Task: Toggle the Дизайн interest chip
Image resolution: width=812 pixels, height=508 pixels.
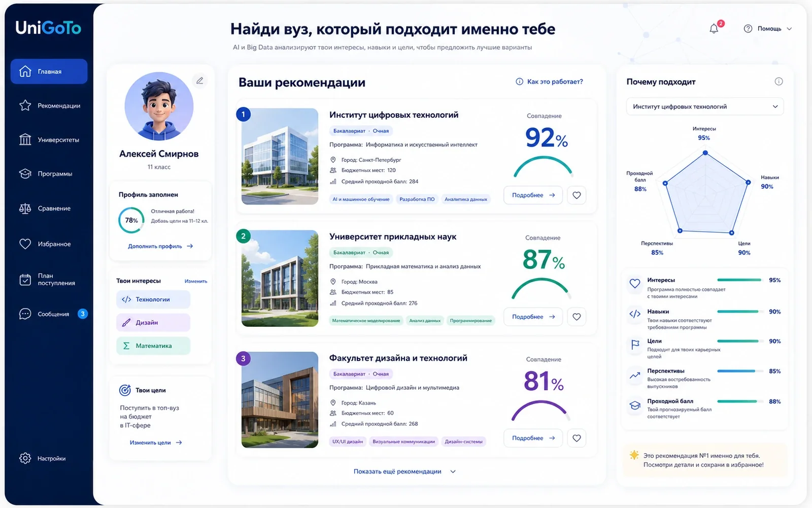Action: pyautogui.click(x=153, y=322)
